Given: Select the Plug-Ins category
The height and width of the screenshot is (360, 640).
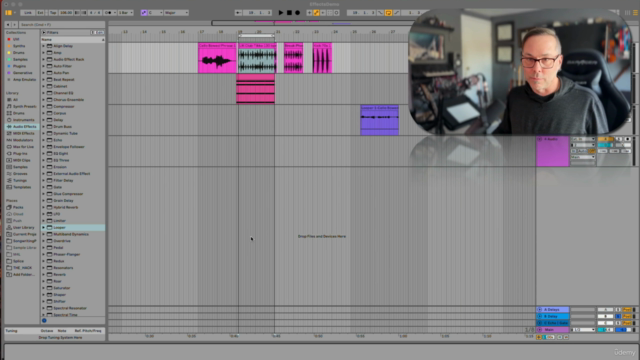Looking at the screenshot, I should (x=20, y=153).
